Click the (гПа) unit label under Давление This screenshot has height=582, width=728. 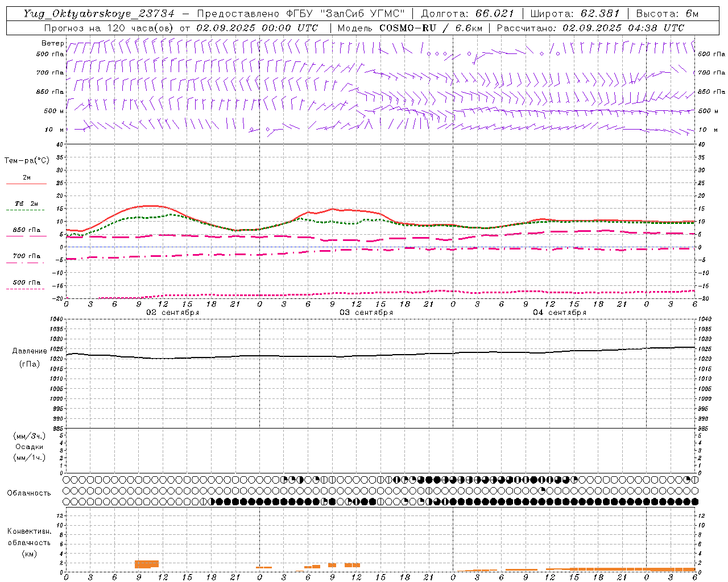30,364
